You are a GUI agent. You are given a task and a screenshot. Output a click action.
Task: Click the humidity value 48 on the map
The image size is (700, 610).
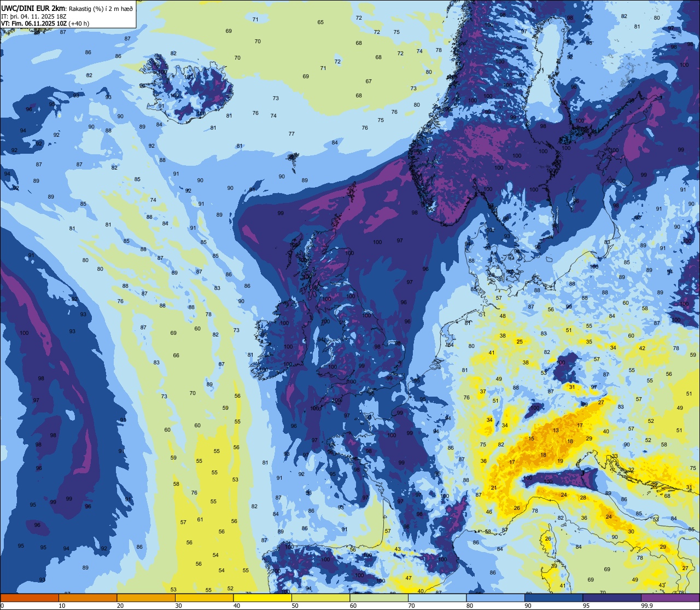(503, 316)
